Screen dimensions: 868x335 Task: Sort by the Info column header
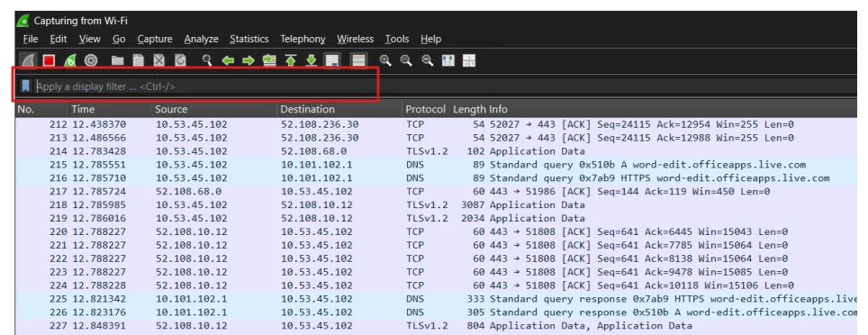[x=672, y=109]
